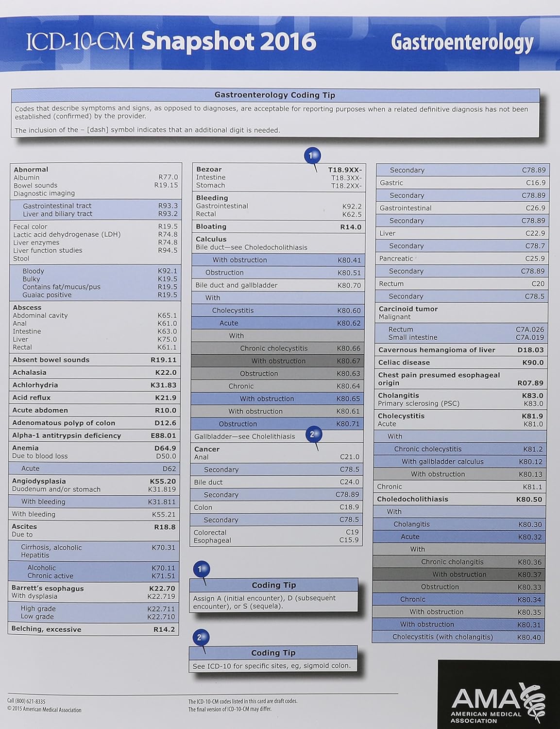
Task: Select the Cavernous hemangioma of liver entry
Action: coord(459,349)
